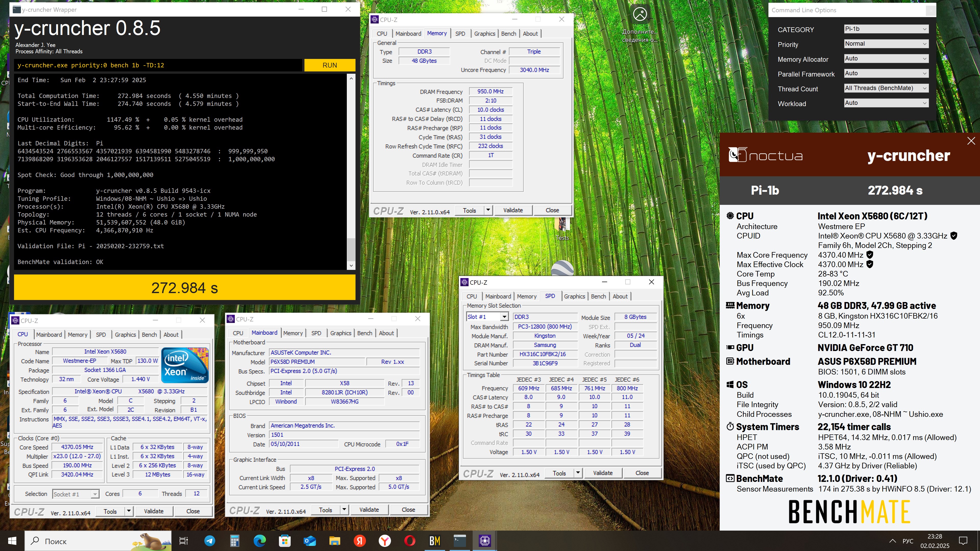
Task: Click CPU-Z app icon in Memory window title
Action: point(375,19)
